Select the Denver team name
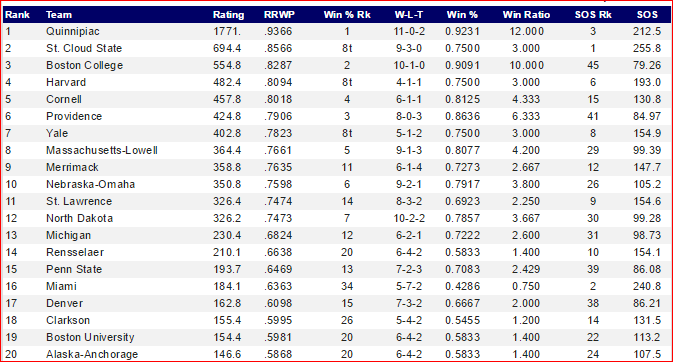Viewport: 673px width, 362px height. tap(64, 303)
